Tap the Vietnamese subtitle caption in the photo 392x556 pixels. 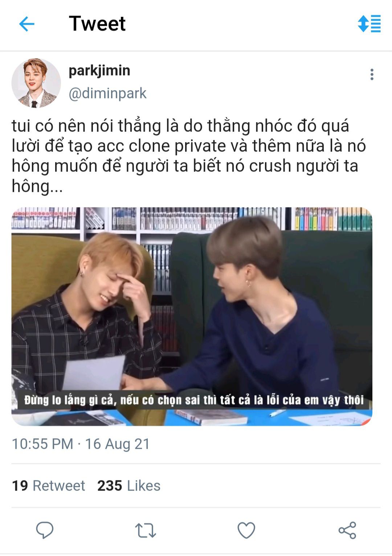pos(194,400)
